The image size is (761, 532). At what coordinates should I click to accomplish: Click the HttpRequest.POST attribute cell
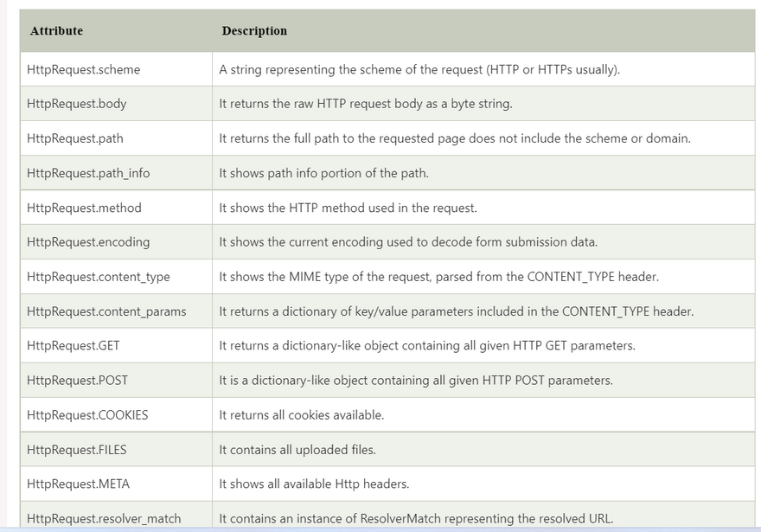tap(77, 381)
